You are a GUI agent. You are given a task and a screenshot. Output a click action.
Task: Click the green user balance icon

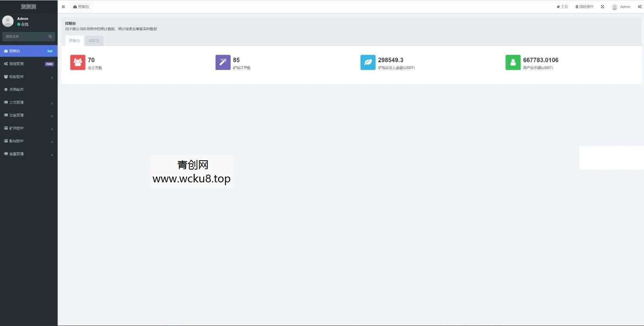pyautogui.click(x=513, y=62)
